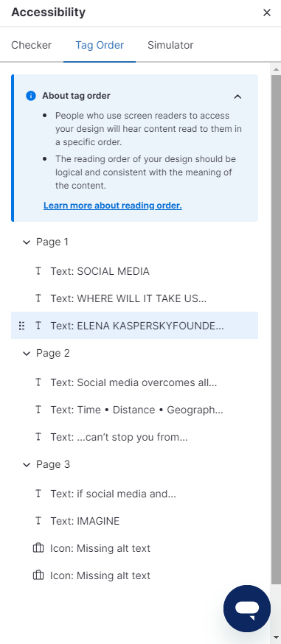This screenshot has height=644, width=281.
Task: Select the Social media overcomes all text item
Action: pyautogui.click(x=134, y=382)
